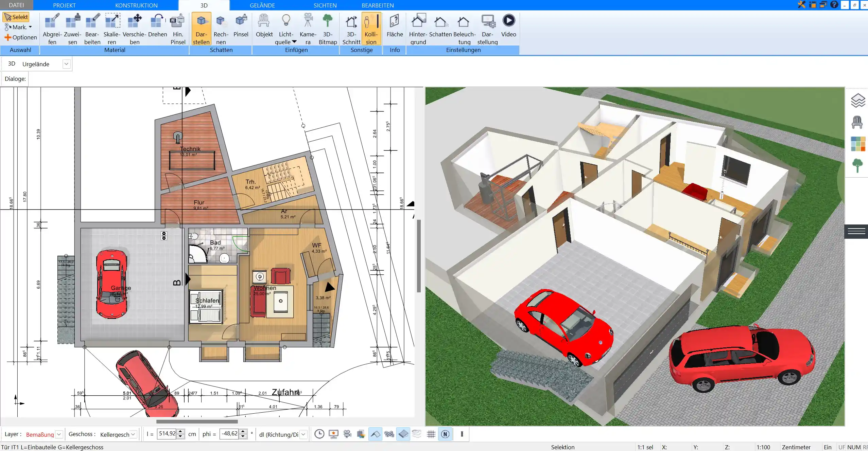Start the Video playback tool

click(508, 25)
